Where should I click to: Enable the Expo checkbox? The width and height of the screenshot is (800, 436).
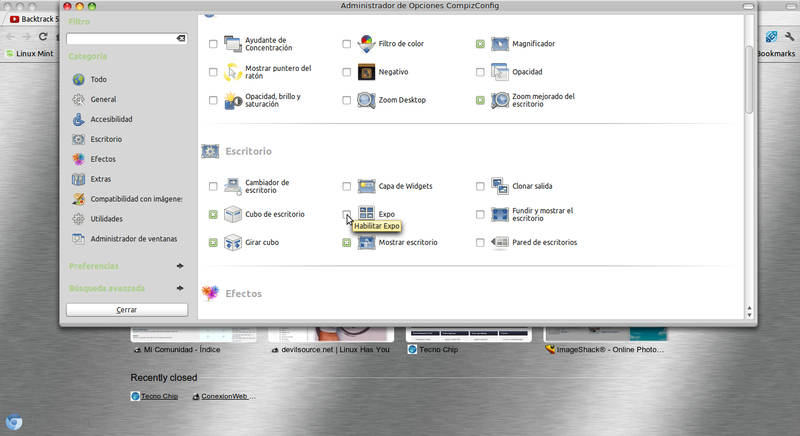click(347, 214)
